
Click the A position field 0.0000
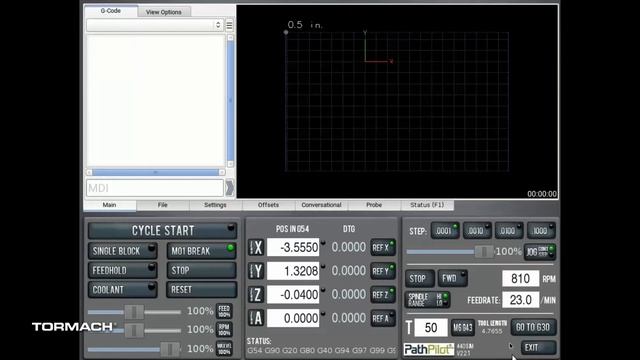[x=293, y=318]
